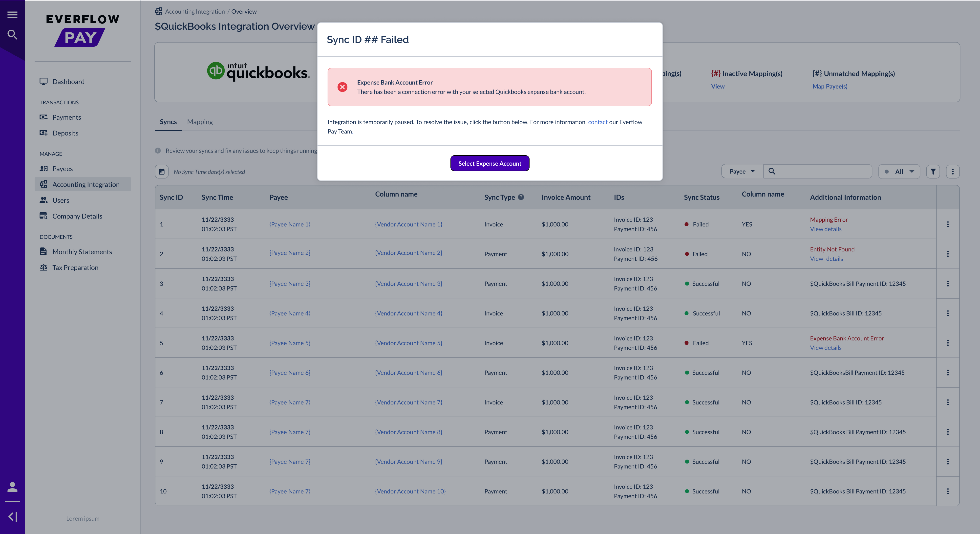
Task: Open Tax Preparation page
Action: coord(75,267)
